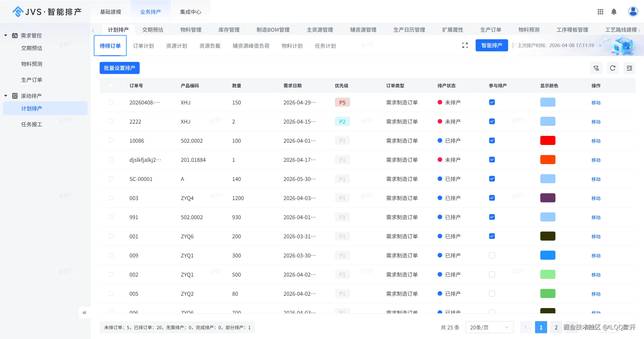Uncheck 参与排产 for order 10086
Screen dimensions: 644x339
tap(492, 140)
